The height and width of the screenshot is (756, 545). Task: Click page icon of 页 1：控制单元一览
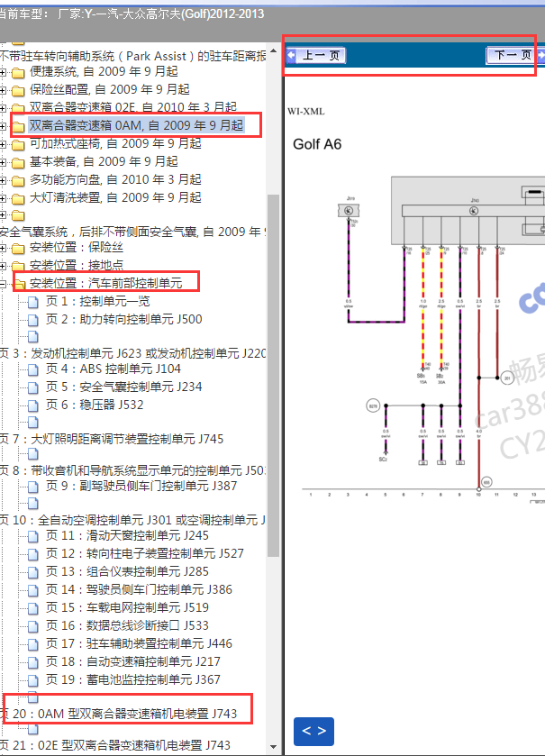[33, 303]
